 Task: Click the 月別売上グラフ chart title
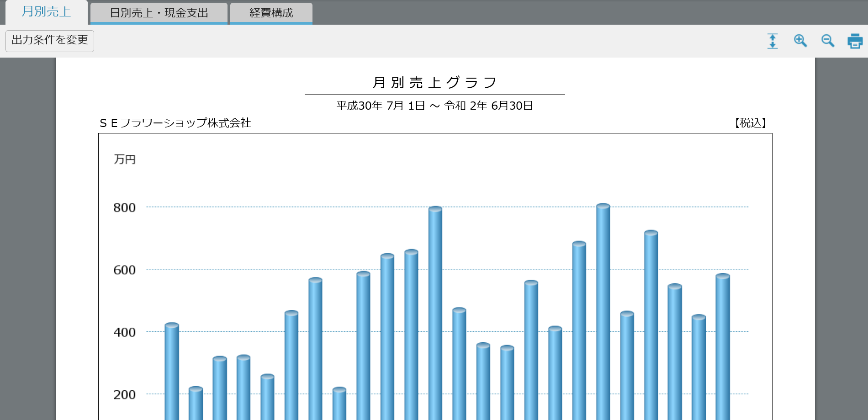[434, 83]
